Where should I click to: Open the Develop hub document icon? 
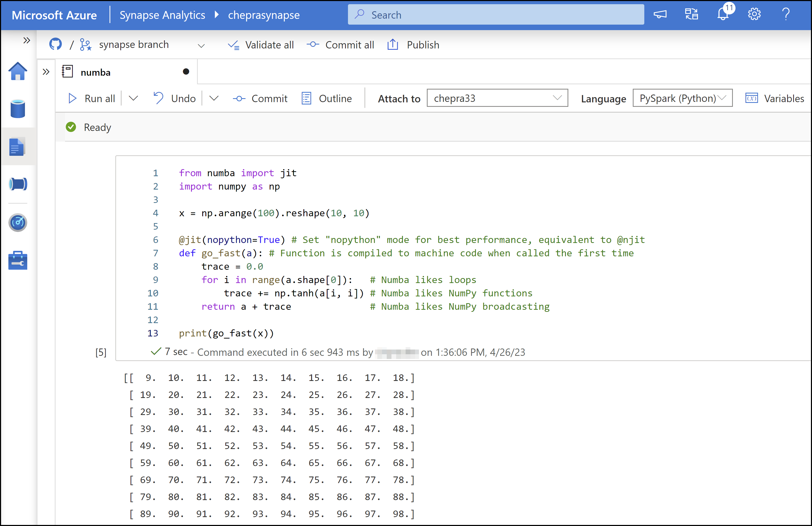(x=17, y=147)
